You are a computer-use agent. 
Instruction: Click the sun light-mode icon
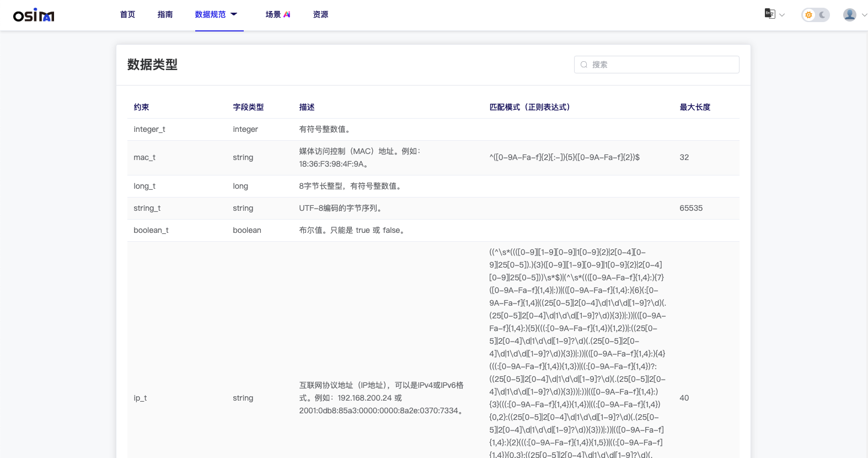click(x=808, y=15)
